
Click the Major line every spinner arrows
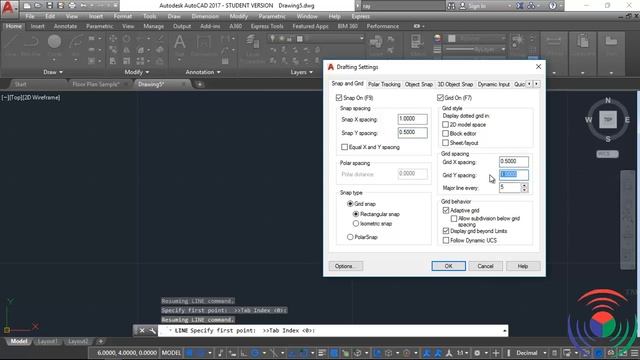[524, 187]
